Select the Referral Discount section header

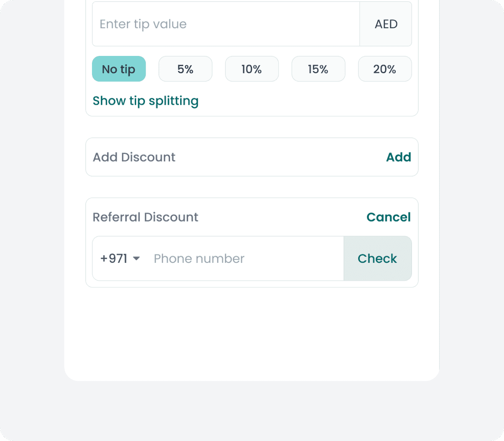coord(145,217)
